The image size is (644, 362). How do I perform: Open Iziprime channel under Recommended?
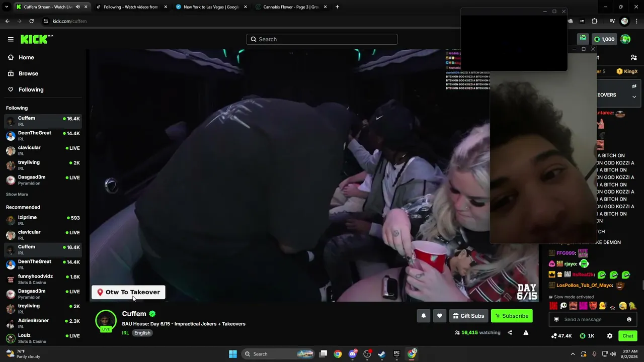coord(43,220)
